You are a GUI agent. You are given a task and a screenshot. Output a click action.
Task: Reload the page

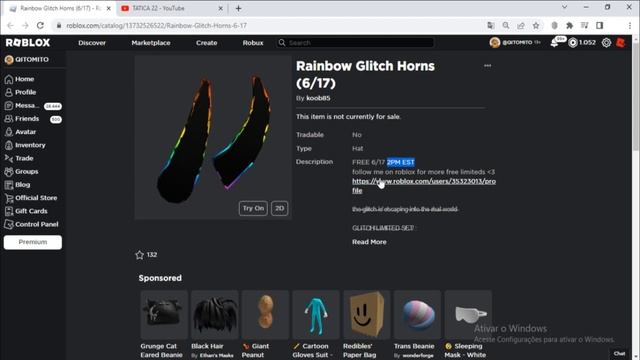point(40,25)
